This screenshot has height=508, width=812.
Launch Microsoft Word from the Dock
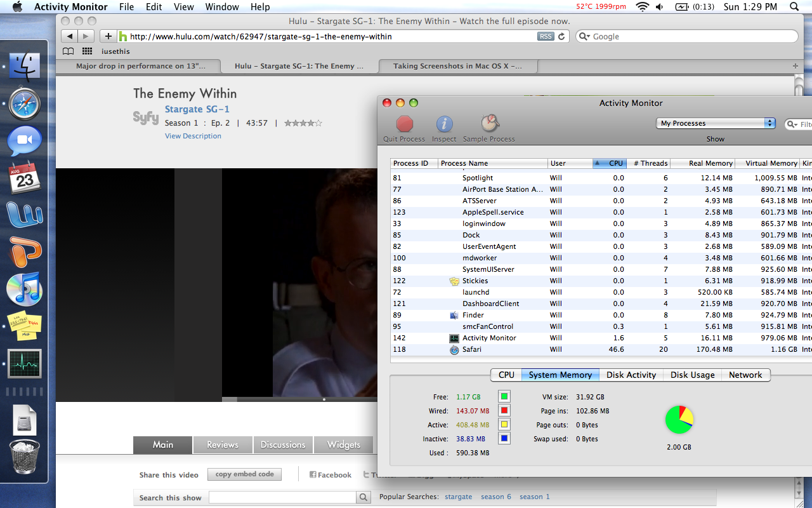pyautogui.click(x=25, y=215)
